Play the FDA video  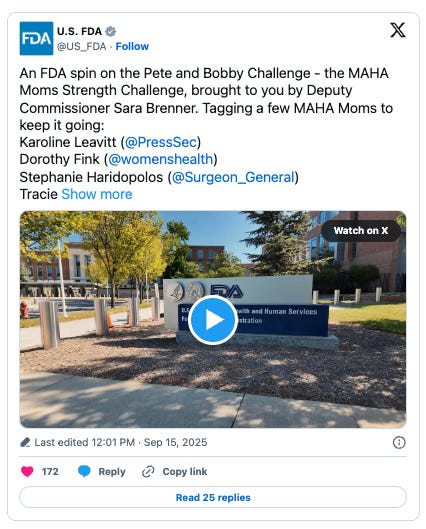coord(212,319)
